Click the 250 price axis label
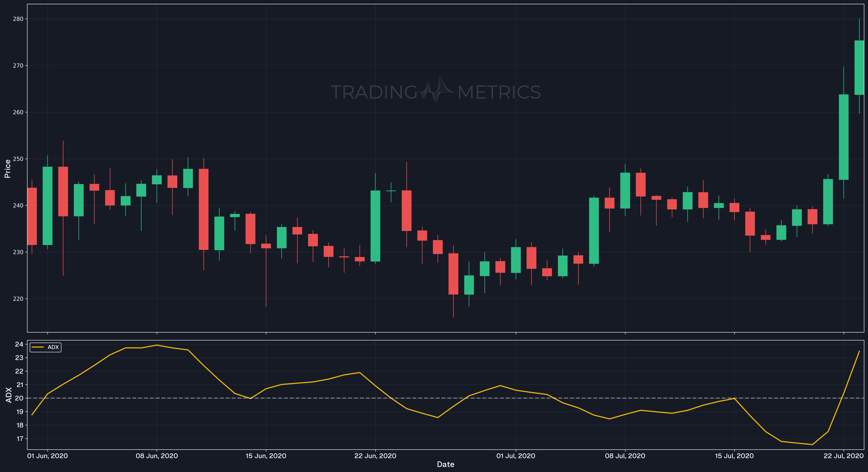The image size is (868, 472). [18, 159]
